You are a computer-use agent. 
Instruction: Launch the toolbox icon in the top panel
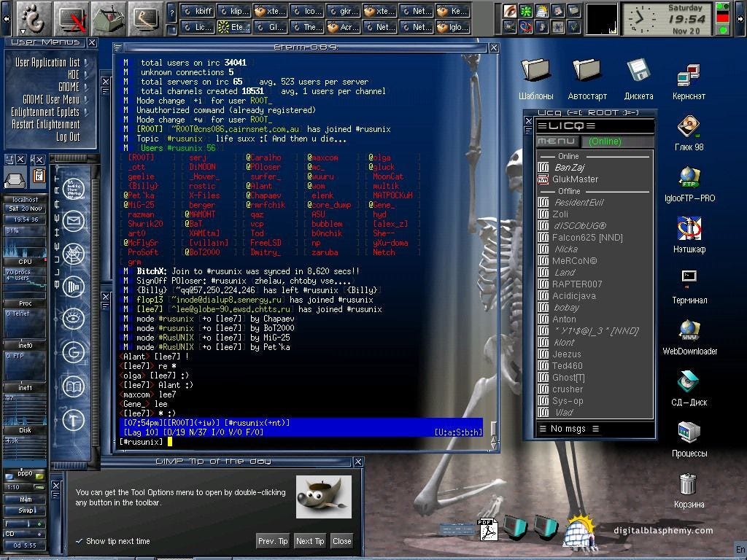click(x=109, y=18)
